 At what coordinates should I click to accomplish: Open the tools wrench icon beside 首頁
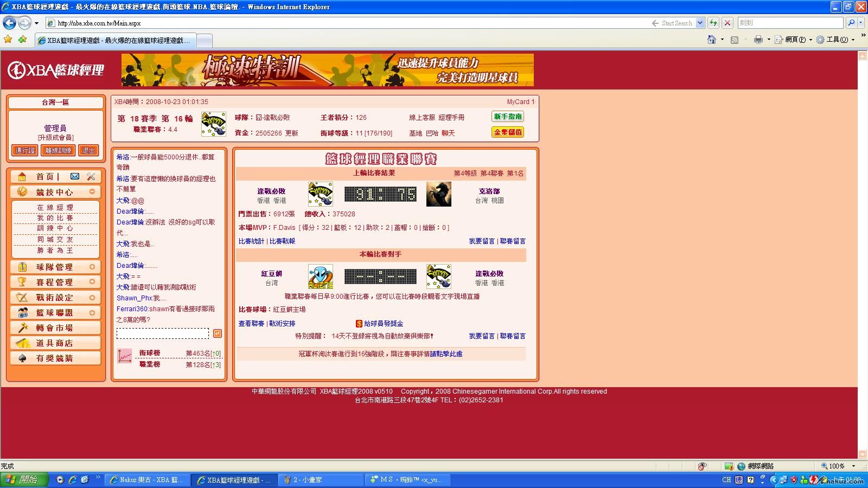pyautogui.click(x=91, y=176)
